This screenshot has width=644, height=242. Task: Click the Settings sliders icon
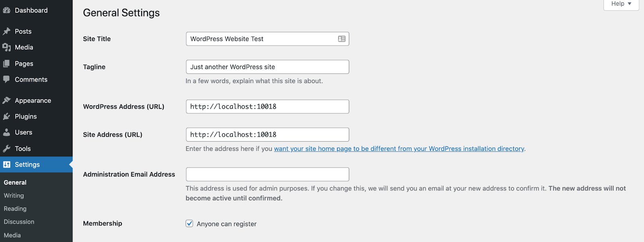[6, 165]
